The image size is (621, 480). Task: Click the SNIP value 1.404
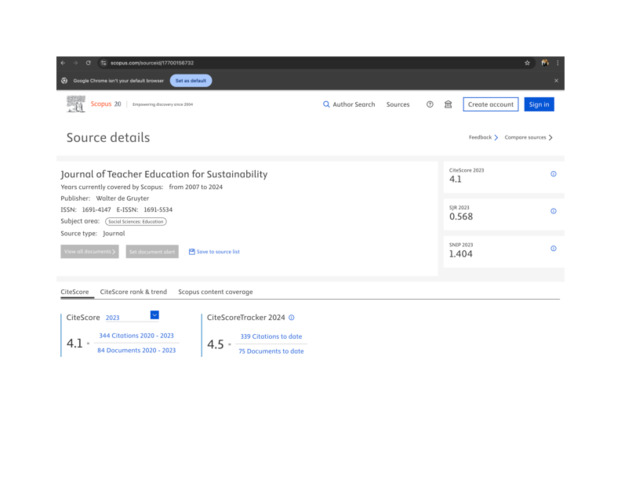tap(461, 254)
